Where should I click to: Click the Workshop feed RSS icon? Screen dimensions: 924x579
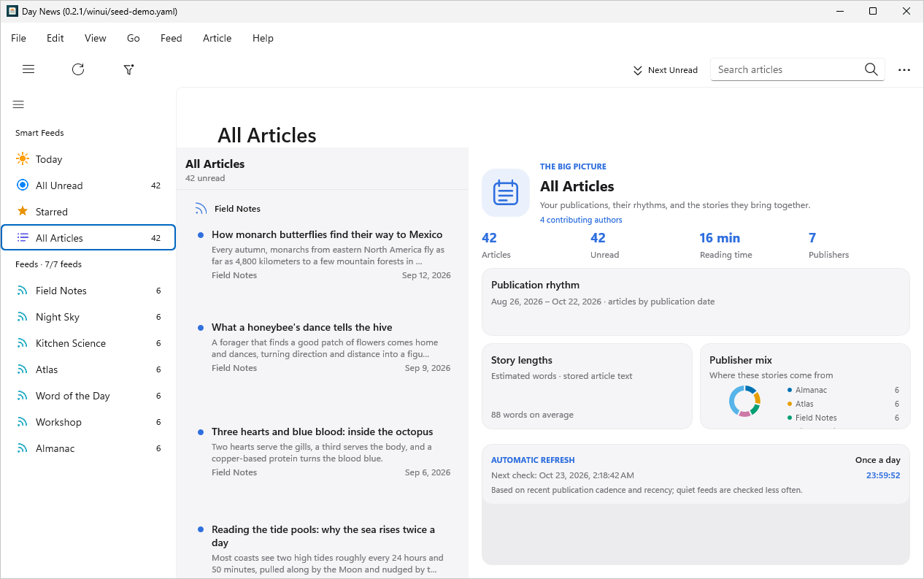point(23,422)
